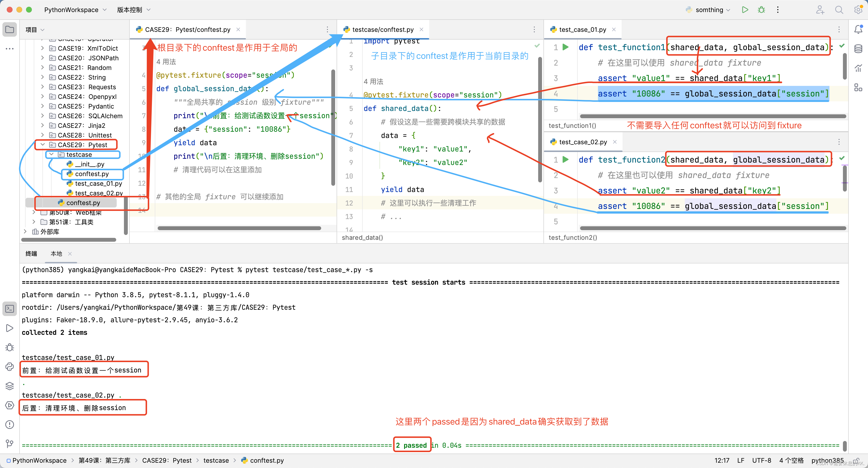
Task: Select test_case_01.py in project tree
Action: pos(98,183)
